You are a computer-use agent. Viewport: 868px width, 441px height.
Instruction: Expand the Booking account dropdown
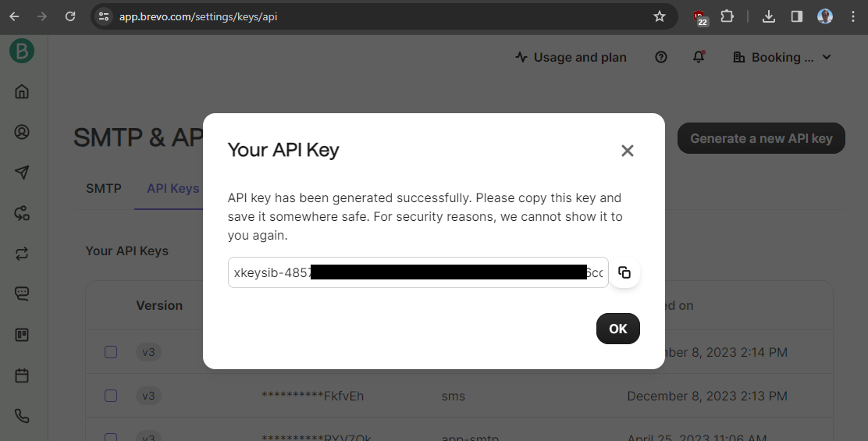pyautogui.click(x=781, y=58)
